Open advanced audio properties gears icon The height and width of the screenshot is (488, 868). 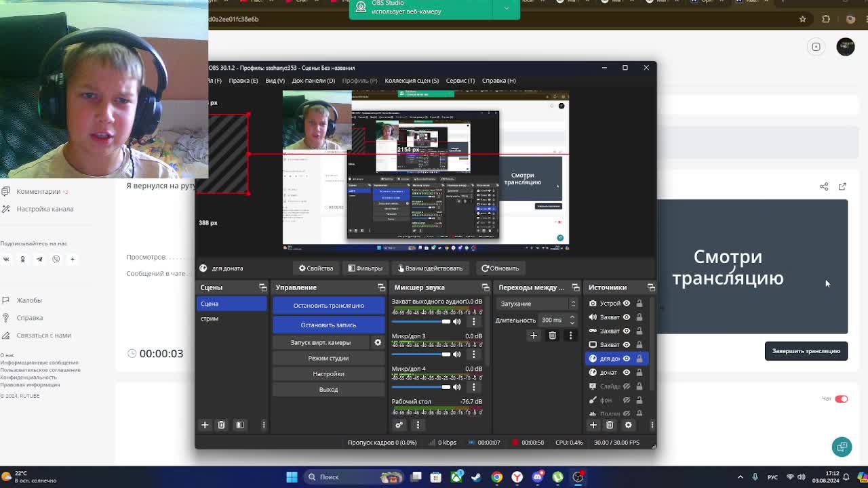click(399, 425)
